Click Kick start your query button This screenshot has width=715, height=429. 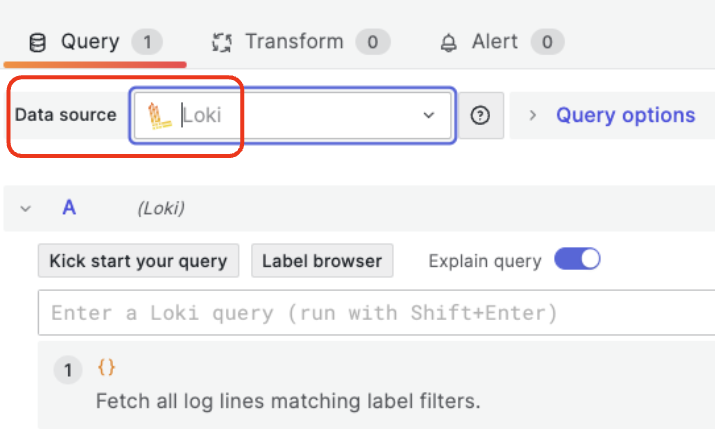tap(139, 261)
